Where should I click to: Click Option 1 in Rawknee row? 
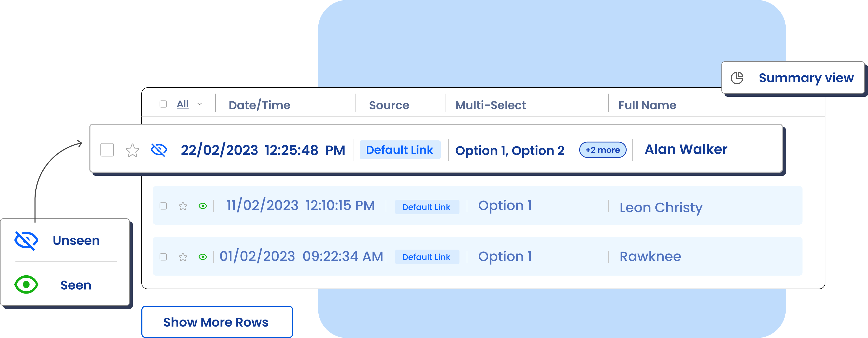point(505,256)
